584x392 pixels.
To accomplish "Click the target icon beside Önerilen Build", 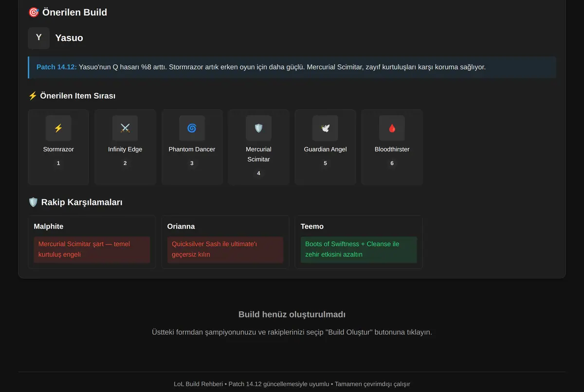I will tap(34, 12).
